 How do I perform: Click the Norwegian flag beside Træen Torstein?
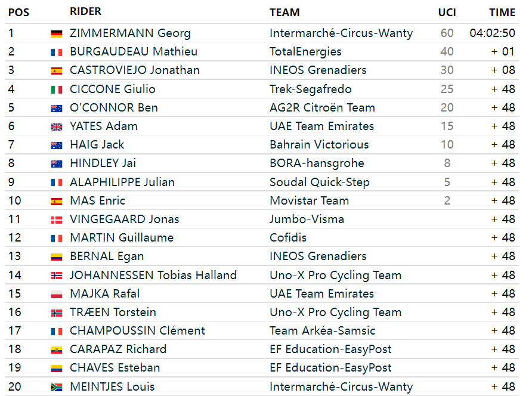[57, 313]
